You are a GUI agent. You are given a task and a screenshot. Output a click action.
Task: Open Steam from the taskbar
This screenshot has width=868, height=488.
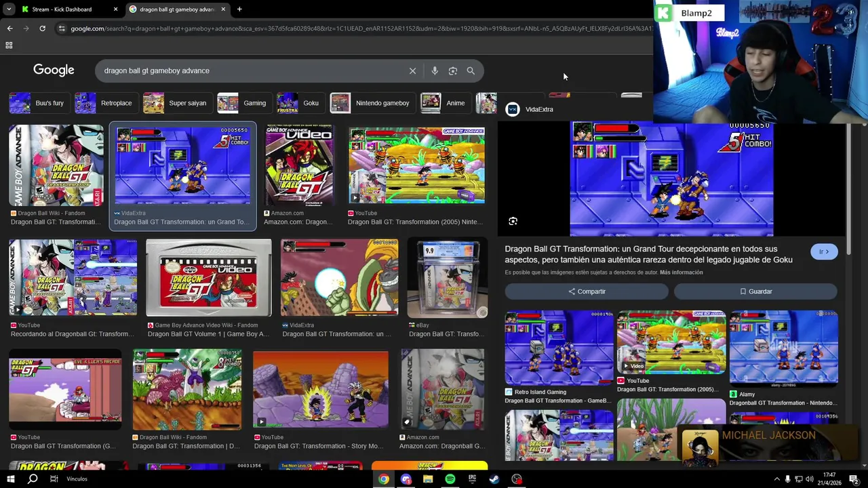tap(494, 479)
